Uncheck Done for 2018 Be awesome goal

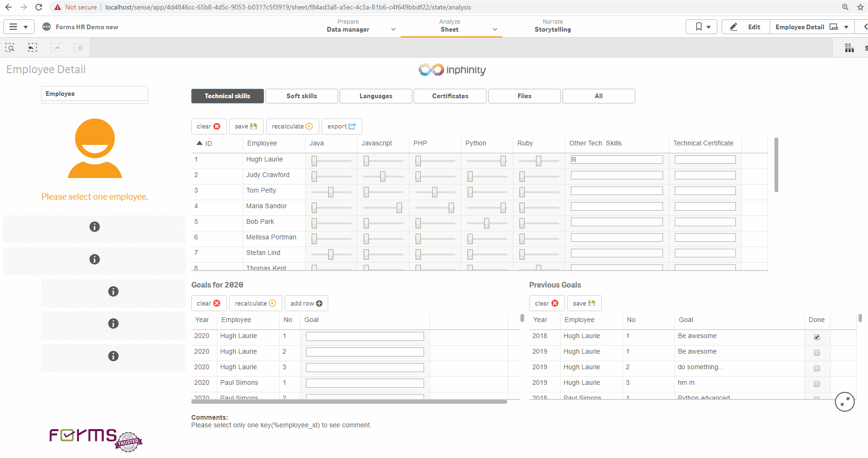coord(817,337)
